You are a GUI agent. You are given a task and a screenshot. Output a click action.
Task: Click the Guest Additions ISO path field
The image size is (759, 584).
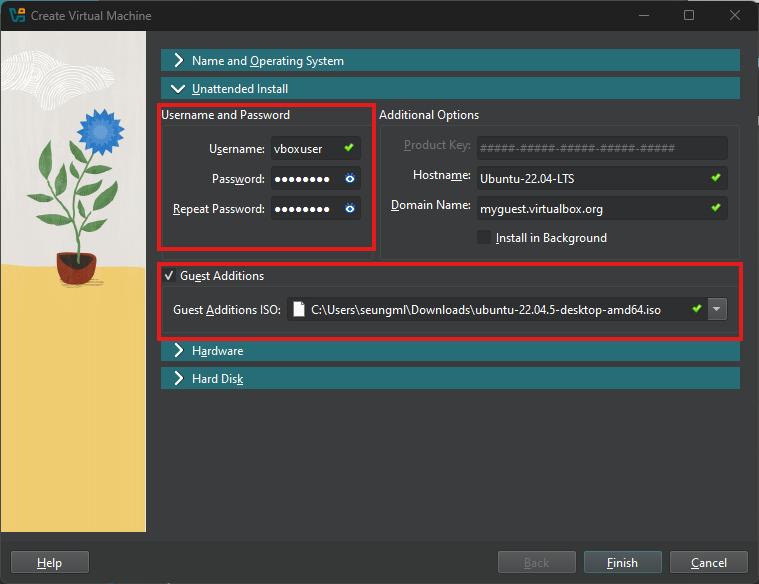click(x=498, y=309)
